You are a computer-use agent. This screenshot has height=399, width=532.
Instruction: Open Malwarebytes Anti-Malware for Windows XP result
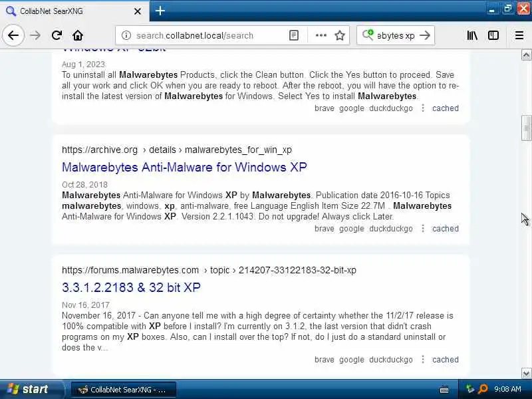tap(185, 168)
